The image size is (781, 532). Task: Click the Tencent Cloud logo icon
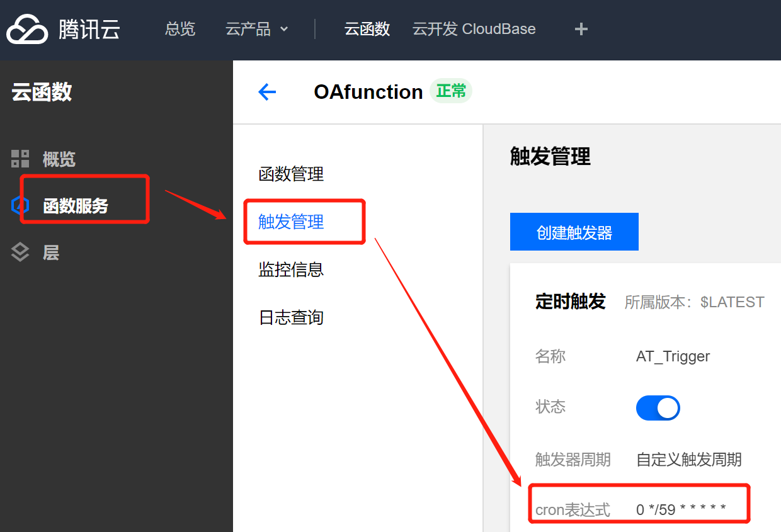tap(27, 29)
